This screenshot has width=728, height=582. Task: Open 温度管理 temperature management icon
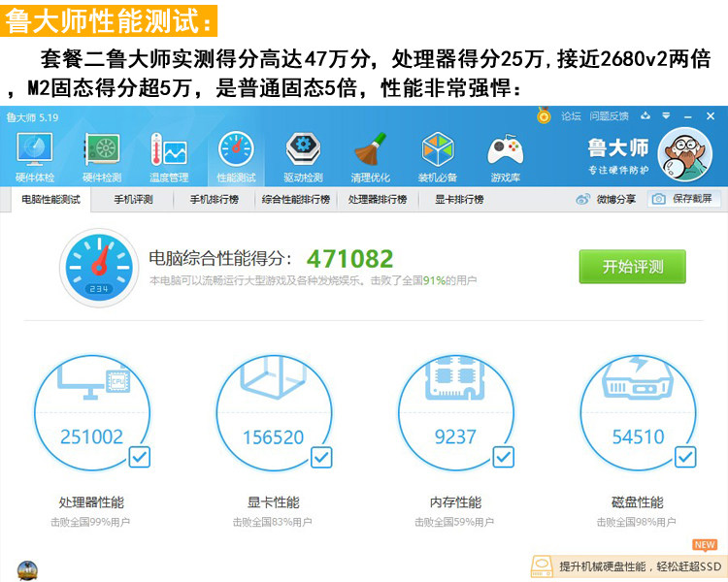(169, 149)
